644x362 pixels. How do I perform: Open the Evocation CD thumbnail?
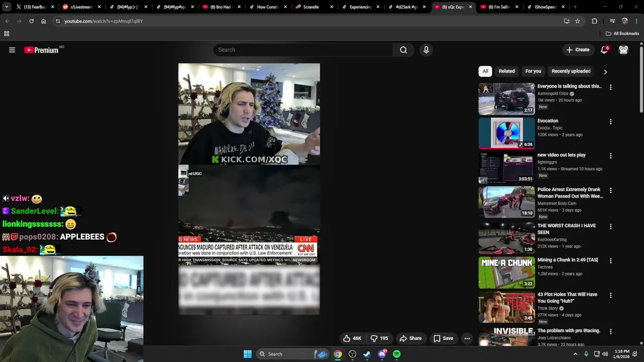pyautogui.click(x=506, y=134)
